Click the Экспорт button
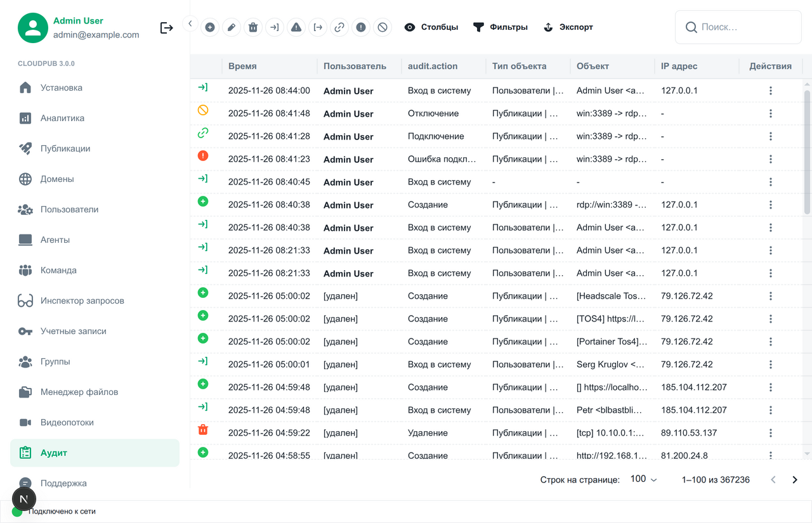 (568, 27)
